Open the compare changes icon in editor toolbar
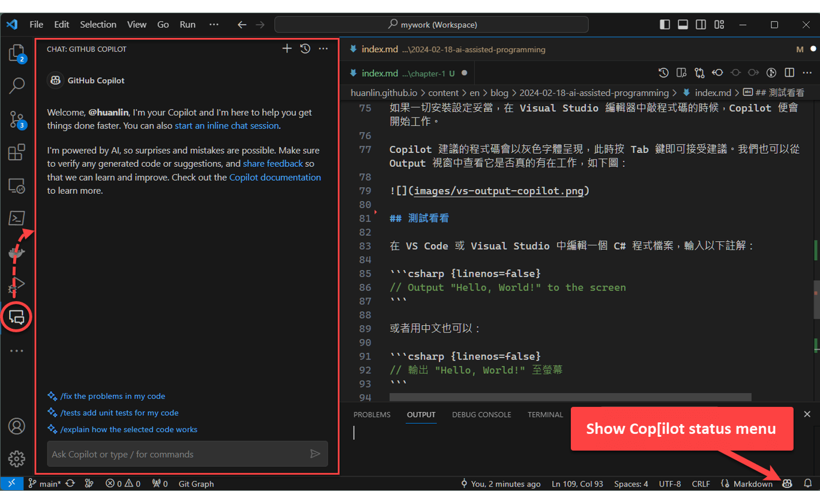Screen dimensions: 820x504 click(x=699, y=73)
